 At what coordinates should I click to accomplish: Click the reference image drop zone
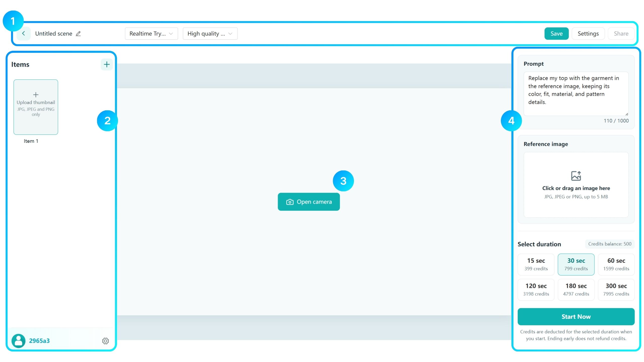[576, 185]
